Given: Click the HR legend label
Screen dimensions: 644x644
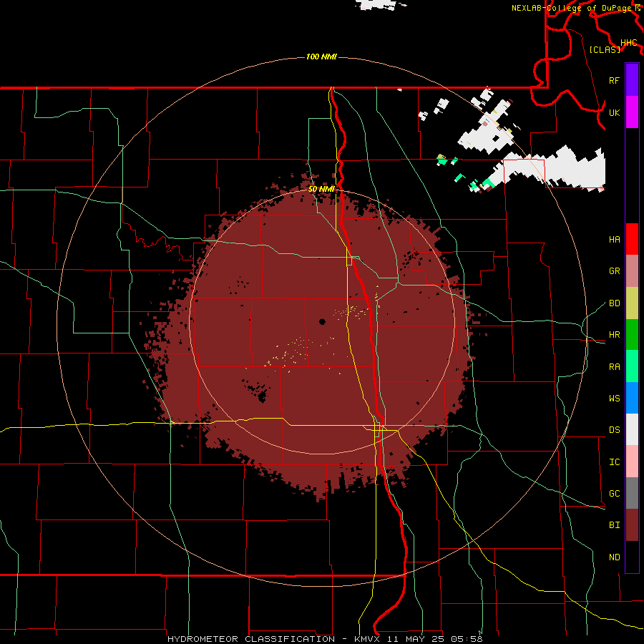Looking at the screenshot, I should (x=614, y=335).
